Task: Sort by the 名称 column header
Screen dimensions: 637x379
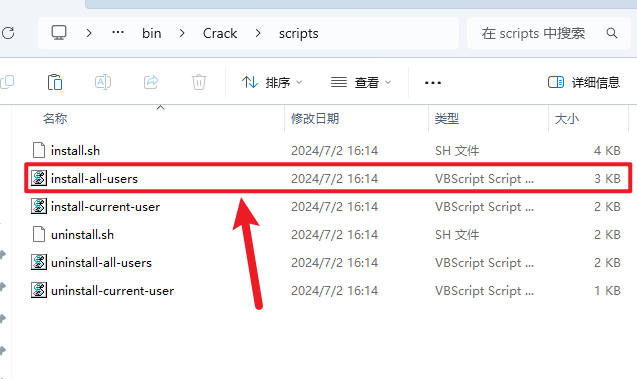Action: coord(55,119)
